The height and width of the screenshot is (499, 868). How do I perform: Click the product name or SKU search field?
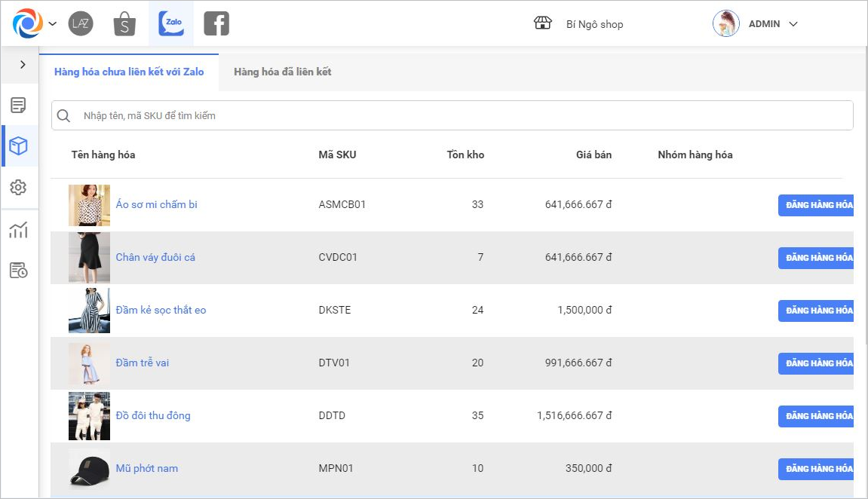pos(452,115)
